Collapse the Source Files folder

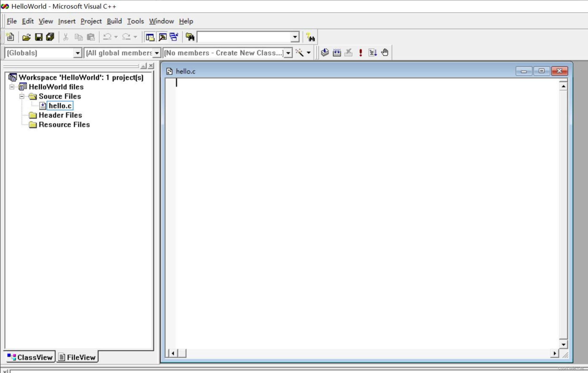22,96
